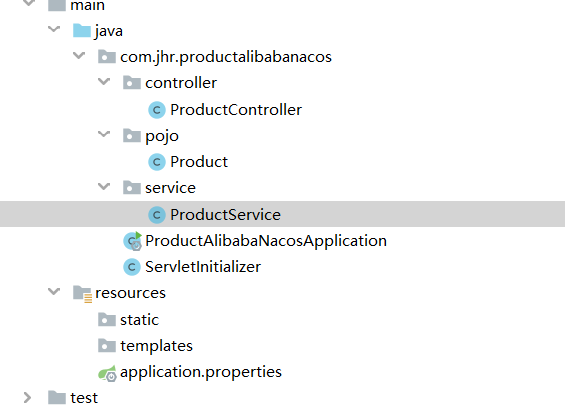This screenshot has height=408, width=565.
Task: Click the blue java source folder icon
Action: [82, 31]
